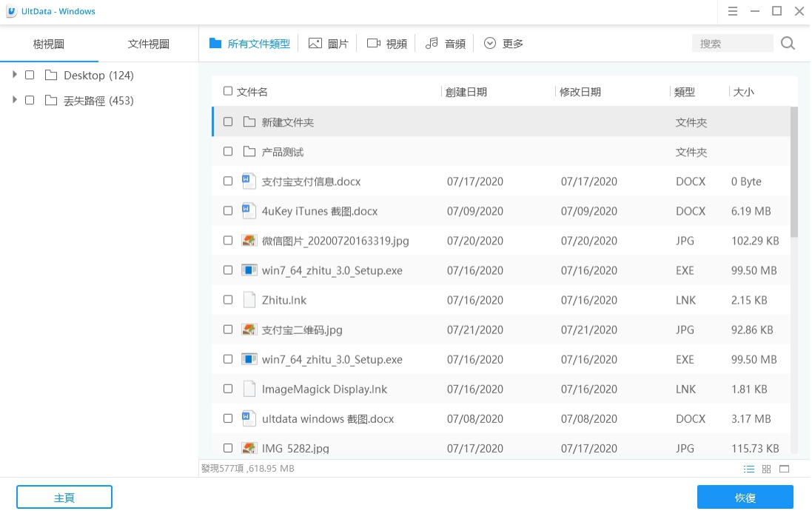Click 發現577項 ,618.95 MB status text
Screen dimensions: 812x511
(x=247, y=469)
